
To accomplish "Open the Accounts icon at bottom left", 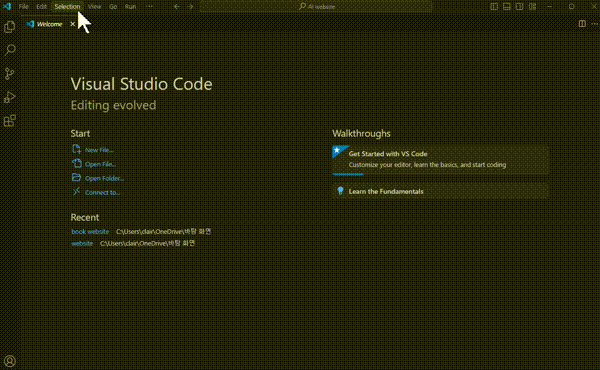I will coord(10,361).
